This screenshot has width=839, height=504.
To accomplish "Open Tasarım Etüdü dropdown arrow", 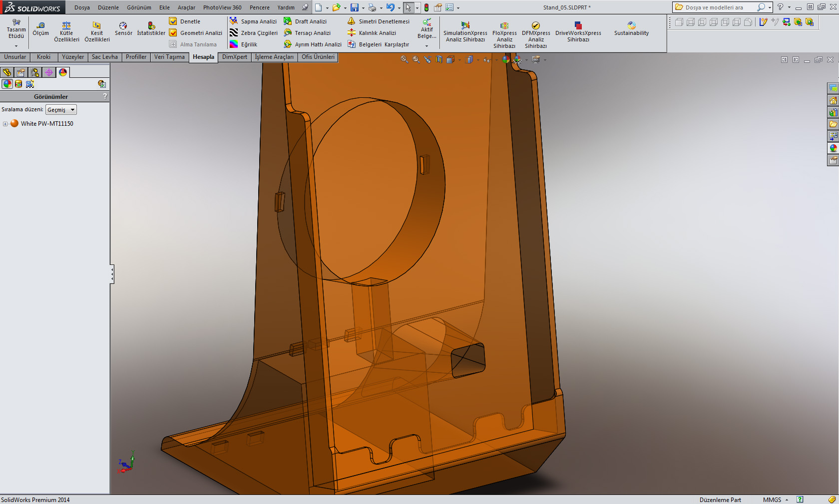I will click(16, 46).
